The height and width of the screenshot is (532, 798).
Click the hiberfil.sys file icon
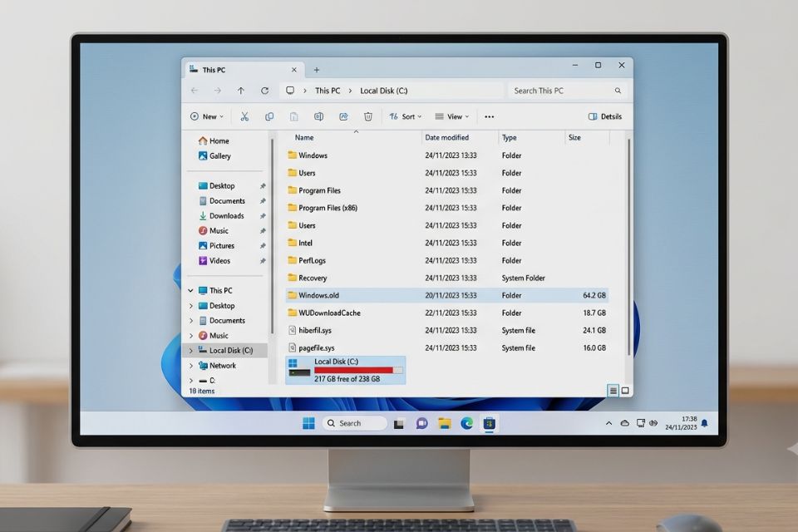point(292,330)
